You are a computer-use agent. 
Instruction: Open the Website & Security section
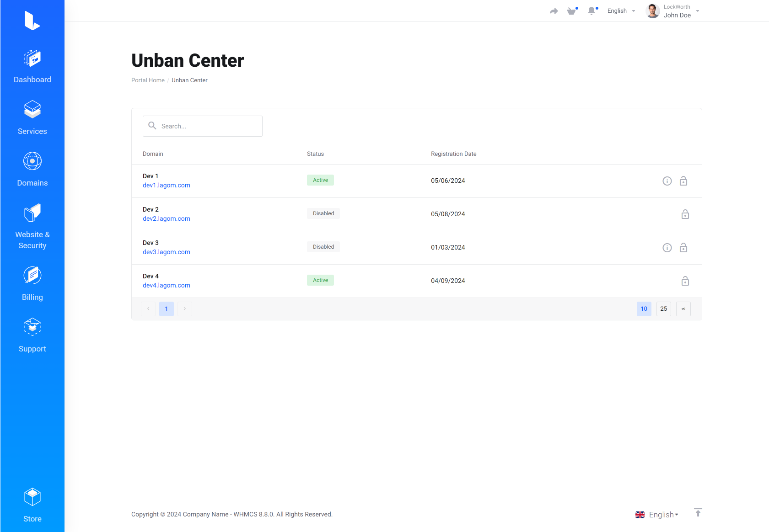pos(32,227)
